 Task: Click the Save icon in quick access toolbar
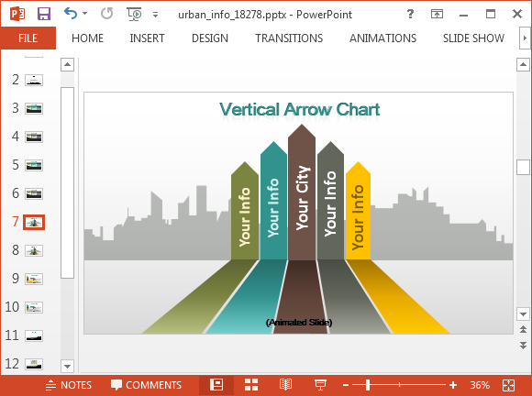(44, 14)
